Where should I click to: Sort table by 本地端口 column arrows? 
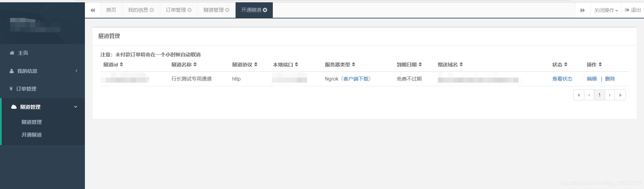click(296, 64)
